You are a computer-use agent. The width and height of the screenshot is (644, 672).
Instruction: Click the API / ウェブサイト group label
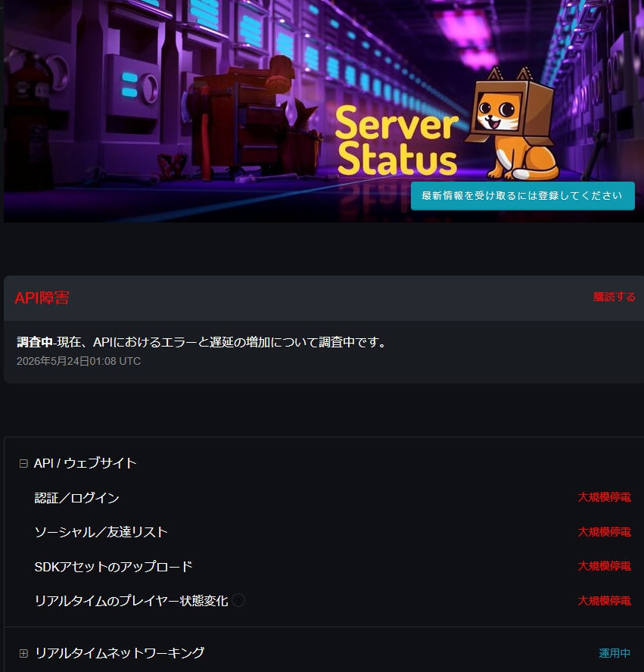click(x=86, y=463)
